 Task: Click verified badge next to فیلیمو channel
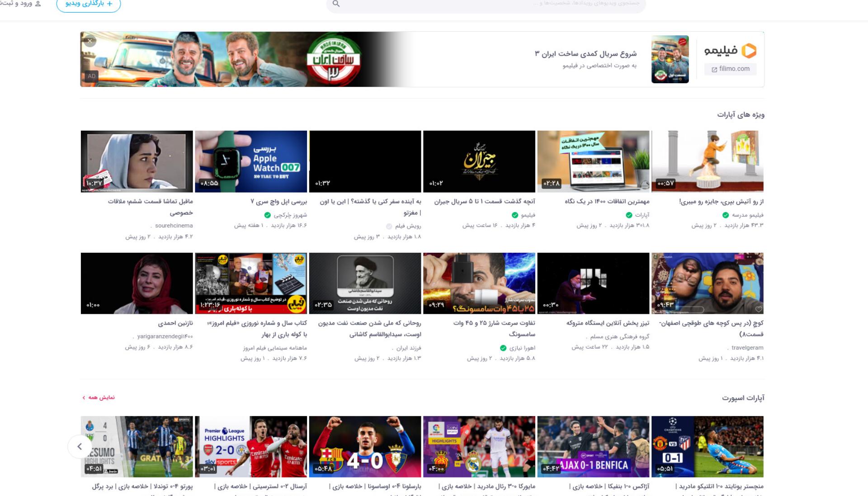515,215
